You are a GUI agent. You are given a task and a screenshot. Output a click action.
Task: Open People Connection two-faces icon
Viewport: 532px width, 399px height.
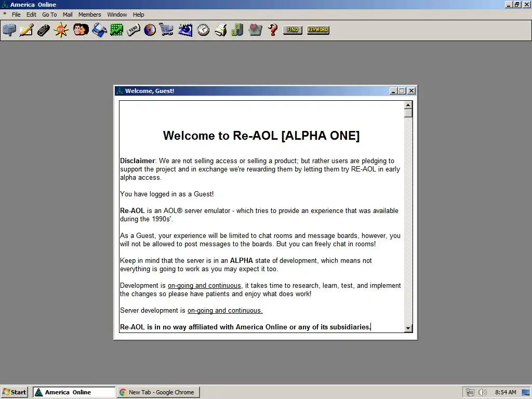click(x=81, y=30)
